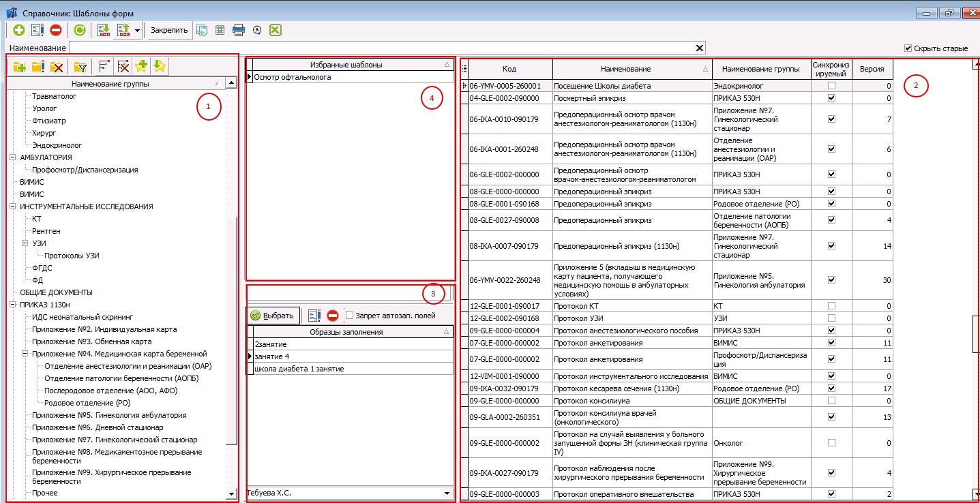Screen dimensions: 980x503
Task: Click the copy template icon after Закрепить
Action: (202, 30)
